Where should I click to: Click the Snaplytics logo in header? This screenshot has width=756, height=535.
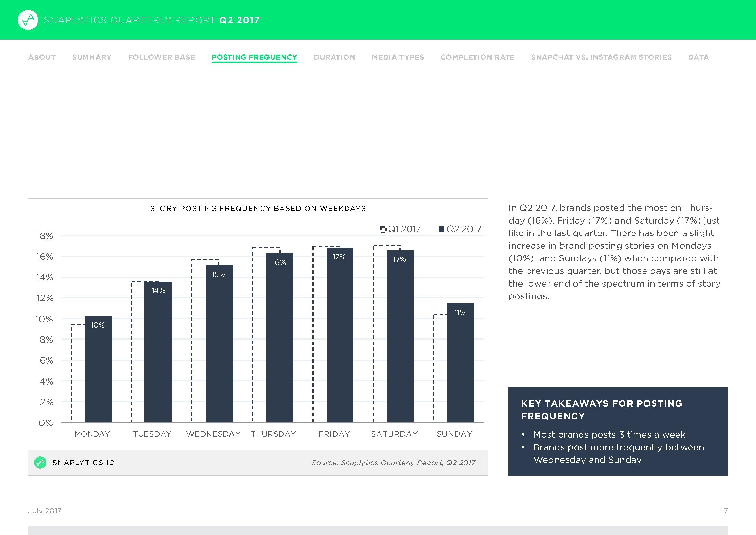pos(28,20)
